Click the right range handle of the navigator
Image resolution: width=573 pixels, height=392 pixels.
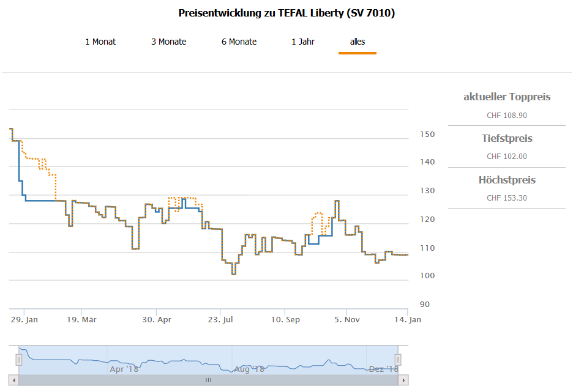[x=398, y=359]
